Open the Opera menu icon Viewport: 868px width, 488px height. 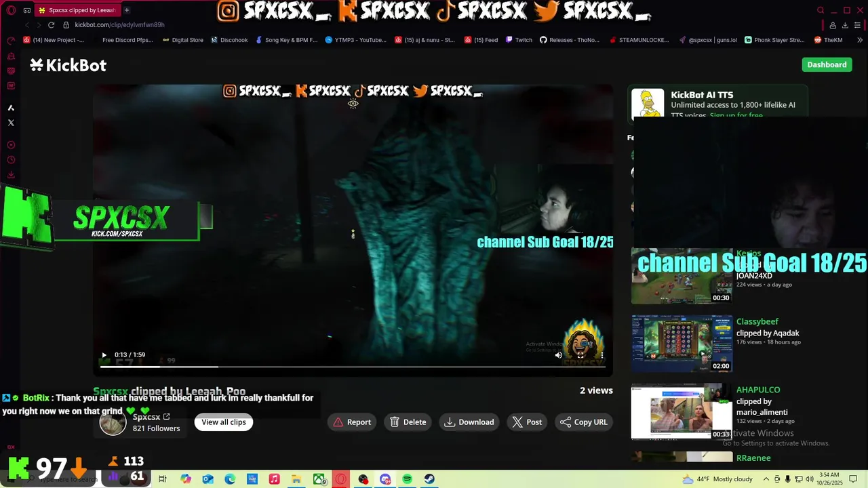[11, 10]
